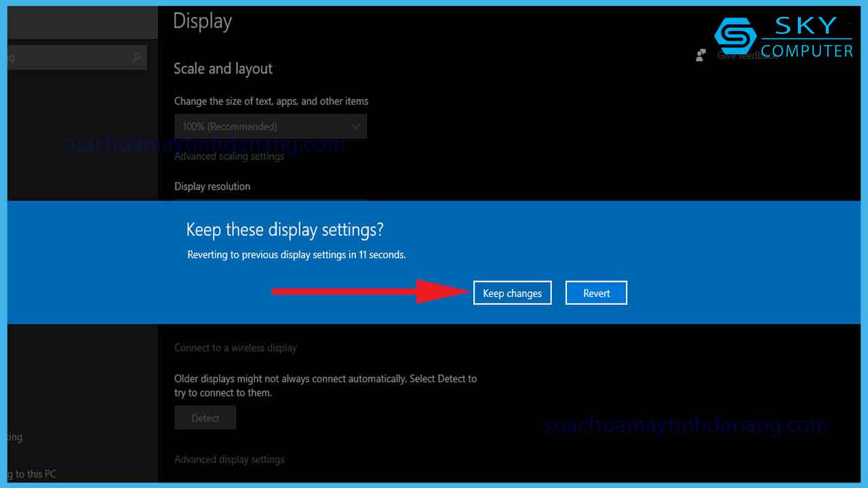Open Connect to a wireless display link
Viewport: 868px width, 488px height.
tap(235, 348)
